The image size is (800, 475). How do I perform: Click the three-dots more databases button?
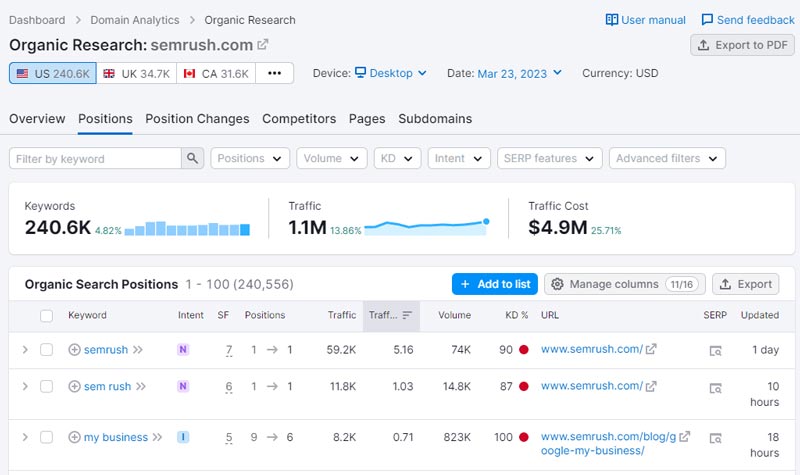(x=274, y=73)
